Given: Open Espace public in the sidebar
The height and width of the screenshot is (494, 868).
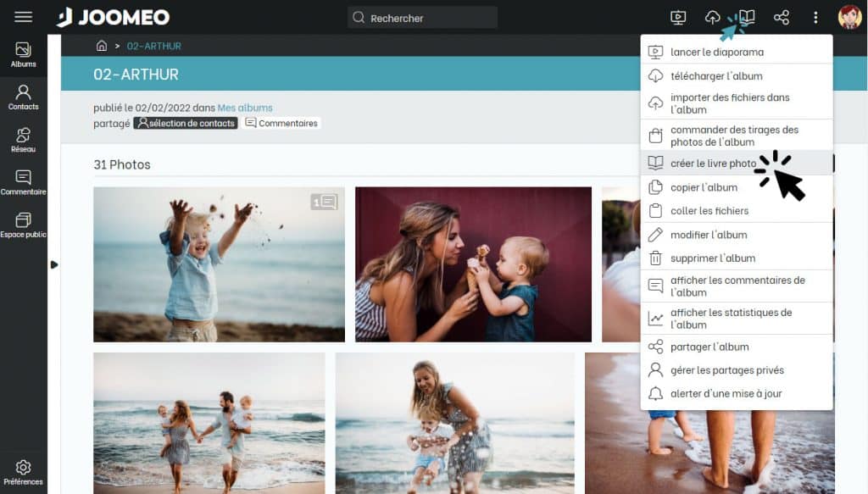Looking at the screenshot, I should coord(23,225).
